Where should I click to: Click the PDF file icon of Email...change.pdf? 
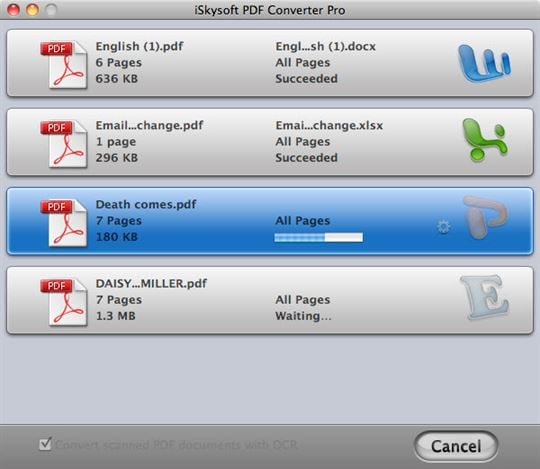tap(64, 144)
